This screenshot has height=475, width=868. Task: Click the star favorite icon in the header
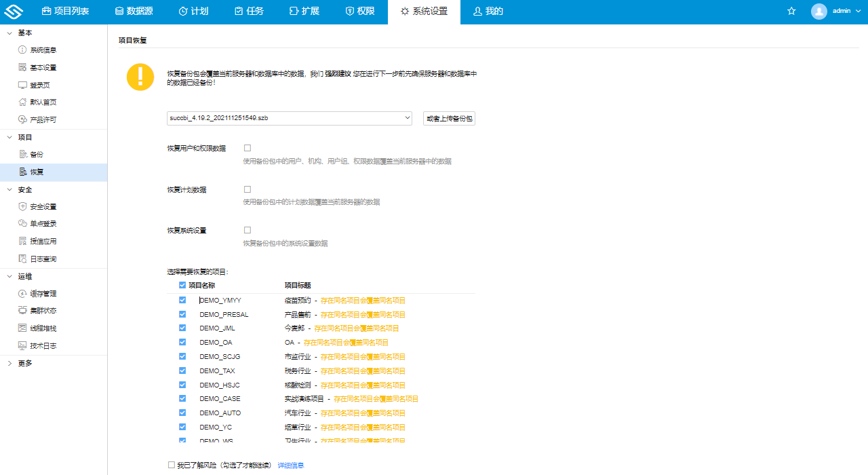(x=791, y=11)
